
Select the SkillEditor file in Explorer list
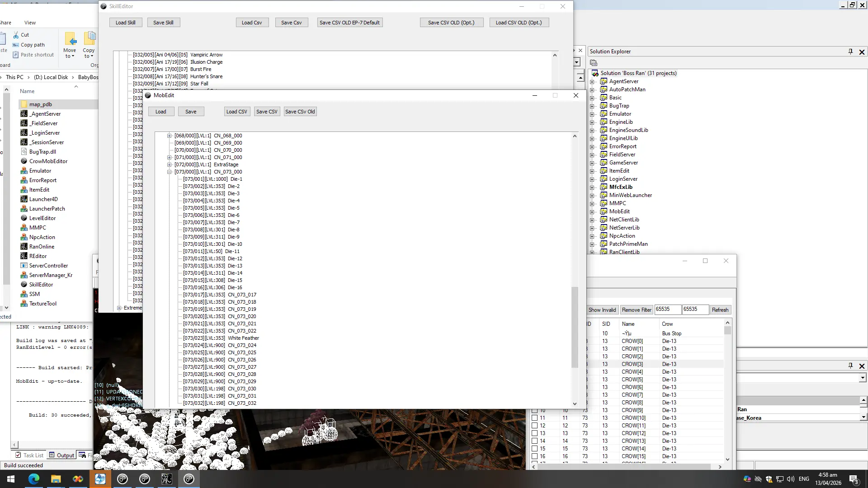[41, 285]
